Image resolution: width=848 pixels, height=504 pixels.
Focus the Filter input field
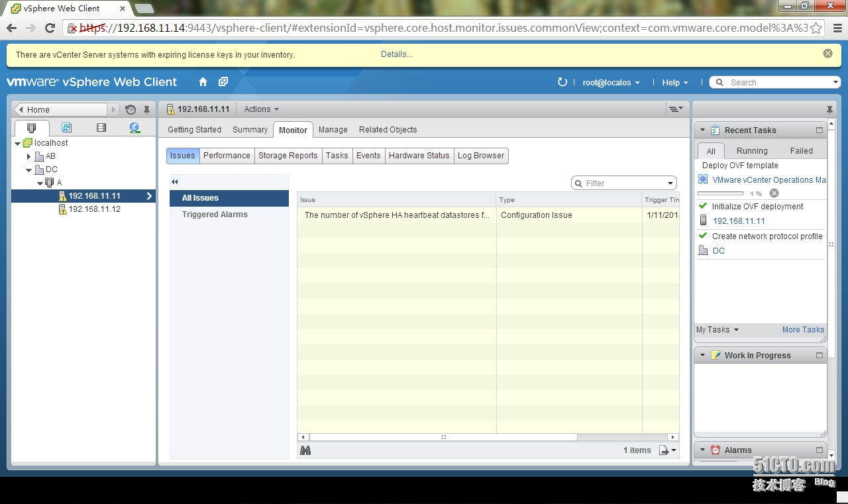624,183
